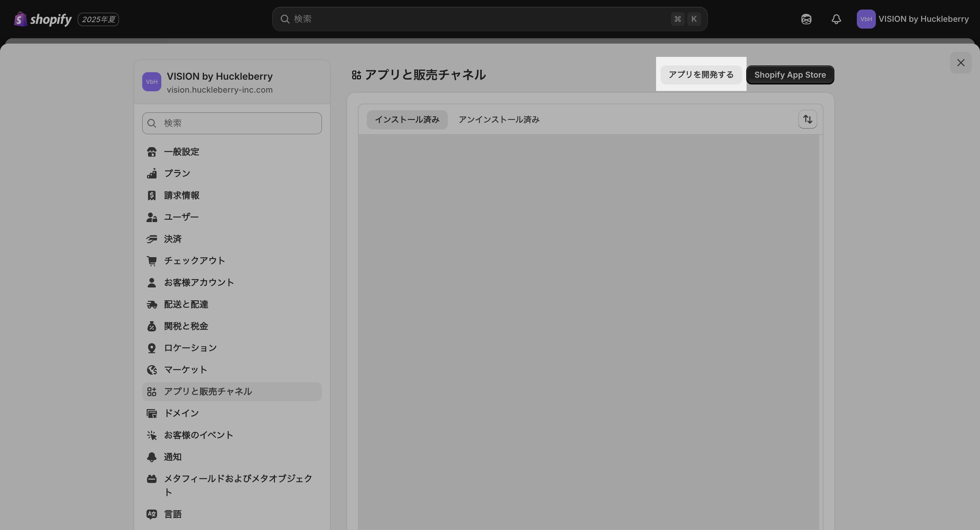Focus the top global 検索 bar
The height and width of the screenshot is (530, 980).
(x=479, y=19)
